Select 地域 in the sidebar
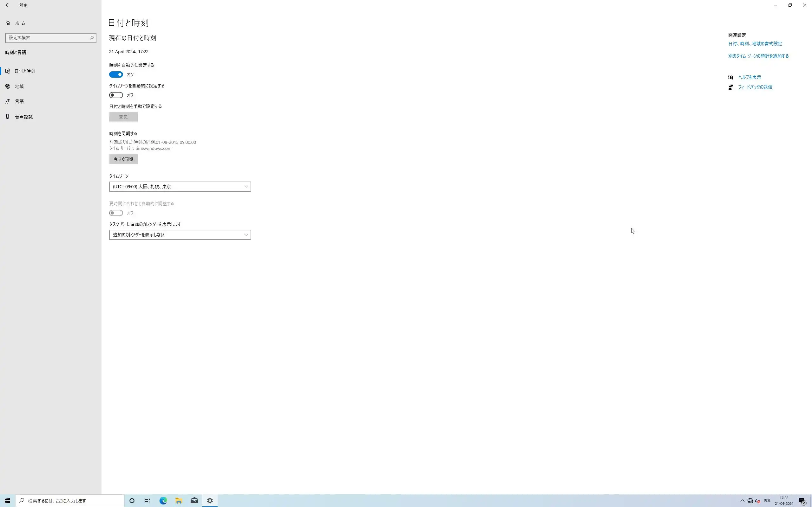 coord(19,86)
